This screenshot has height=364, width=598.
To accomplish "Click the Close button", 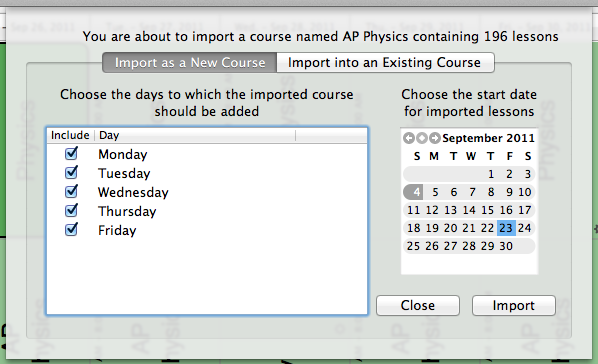I will (418, 305).
